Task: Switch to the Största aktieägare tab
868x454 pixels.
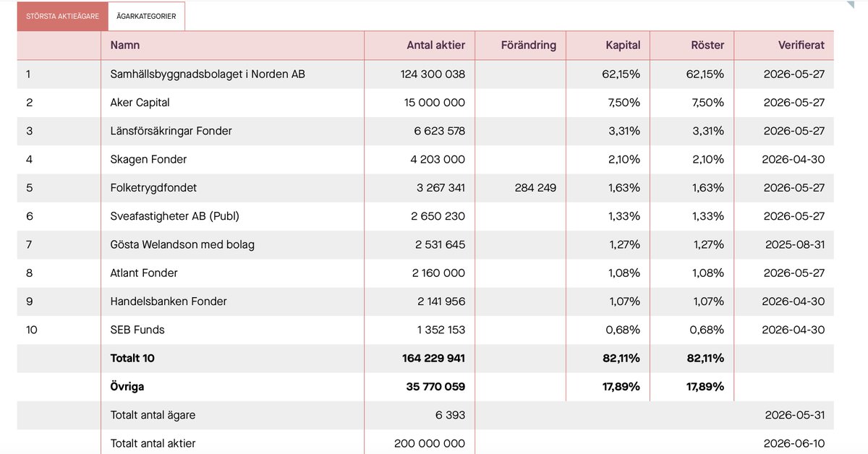Action: click(x=63, y=16)
